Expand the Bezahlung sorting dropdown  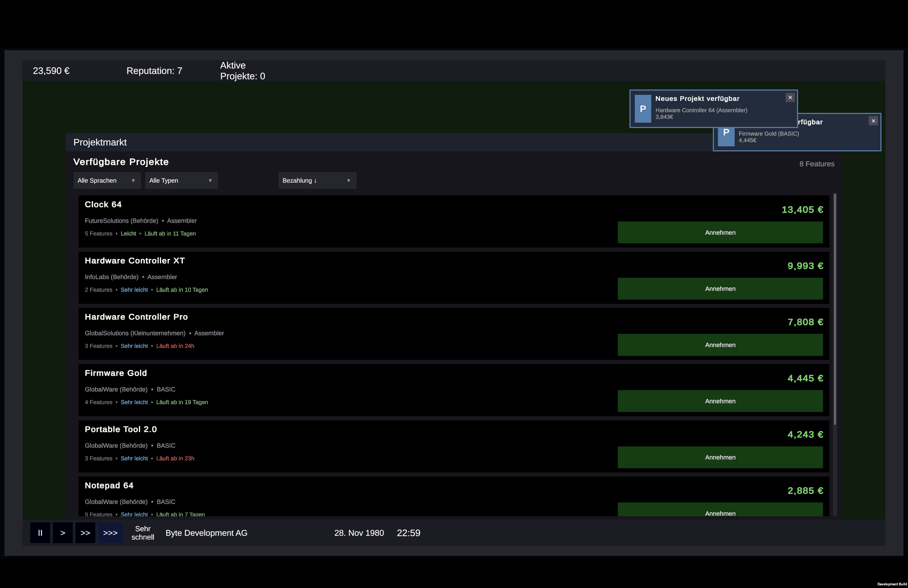pos(348,180)
